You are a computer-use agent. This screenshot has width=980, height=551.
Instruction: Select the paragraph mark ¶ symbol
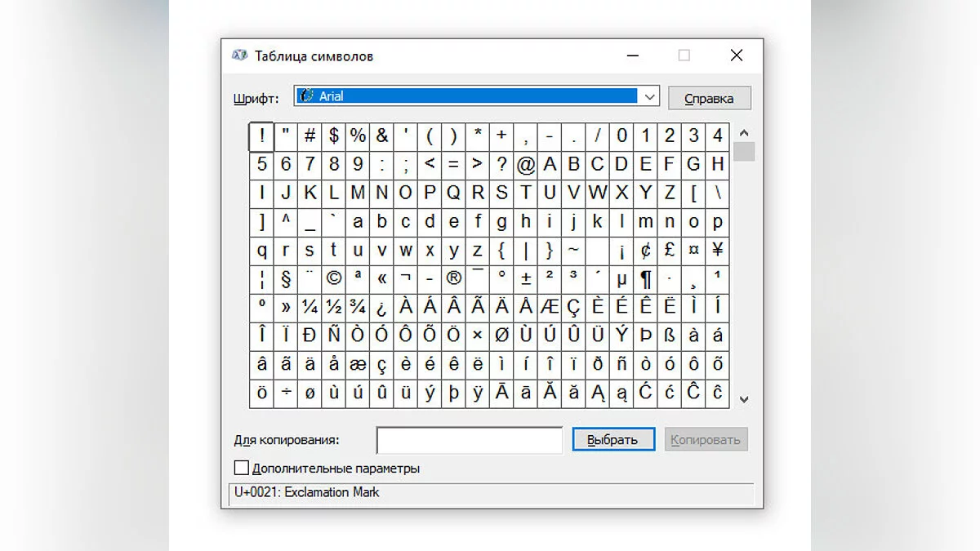(646, 278)
